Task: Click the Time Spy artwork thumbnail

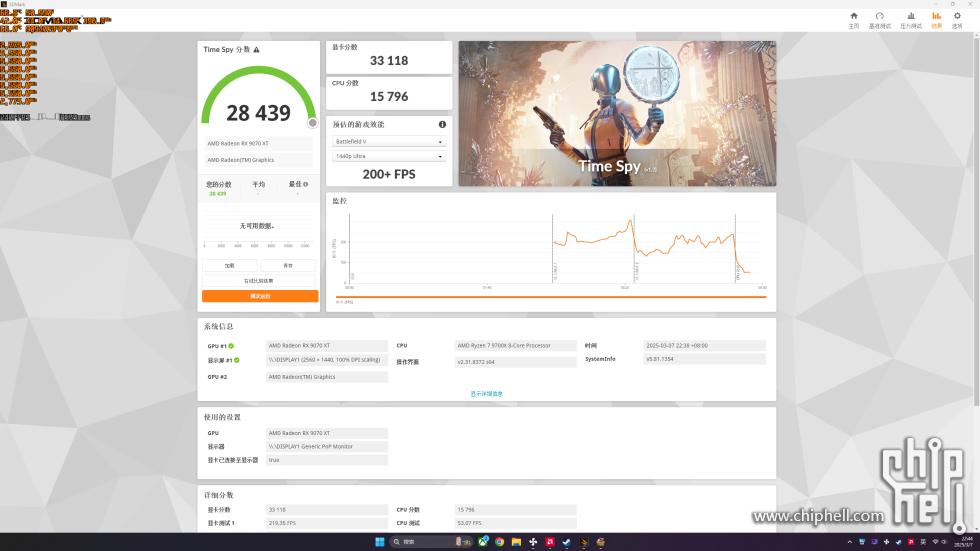Action: [x=617, y=114]
